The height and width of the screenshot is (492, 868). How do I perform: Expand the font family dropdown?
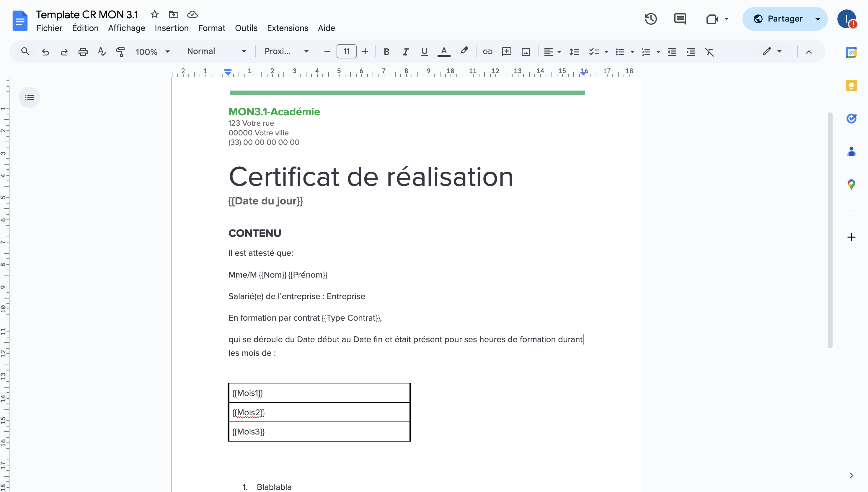coord(286,51)
